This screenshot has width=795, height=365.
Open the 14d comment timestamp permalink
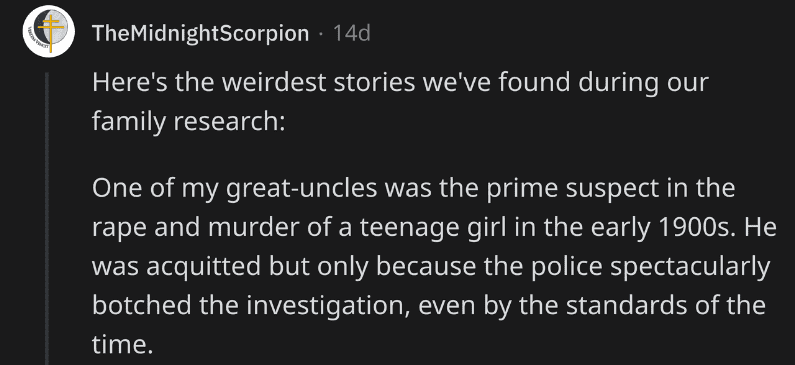[352, 33]
